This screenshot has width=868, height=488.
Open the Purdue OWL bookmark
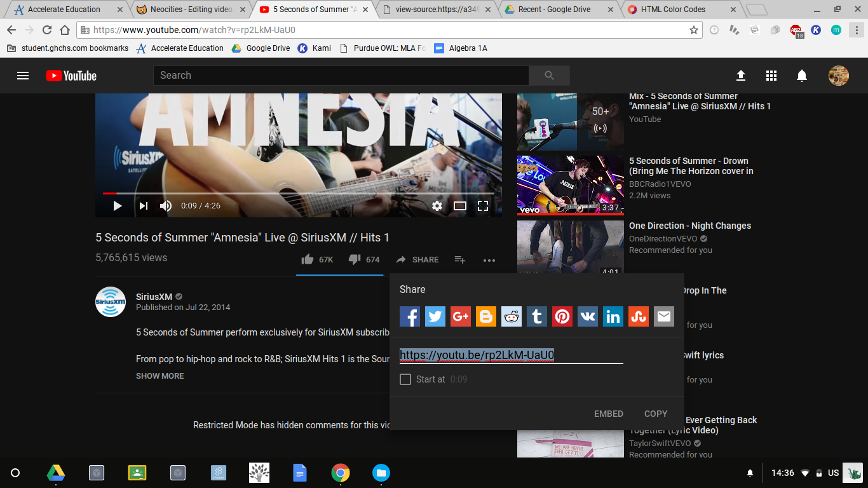tap(383, 48)
